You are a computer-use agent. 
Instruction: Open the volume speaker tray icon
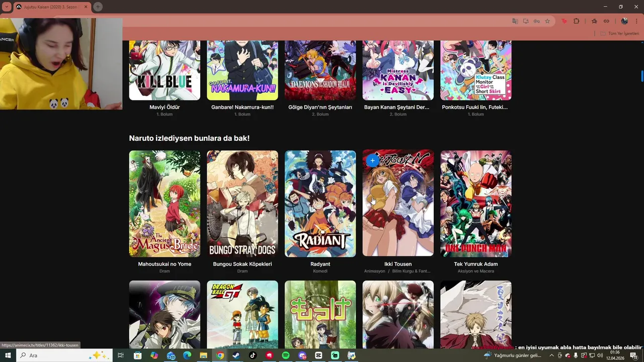click(x=600, y=355)
